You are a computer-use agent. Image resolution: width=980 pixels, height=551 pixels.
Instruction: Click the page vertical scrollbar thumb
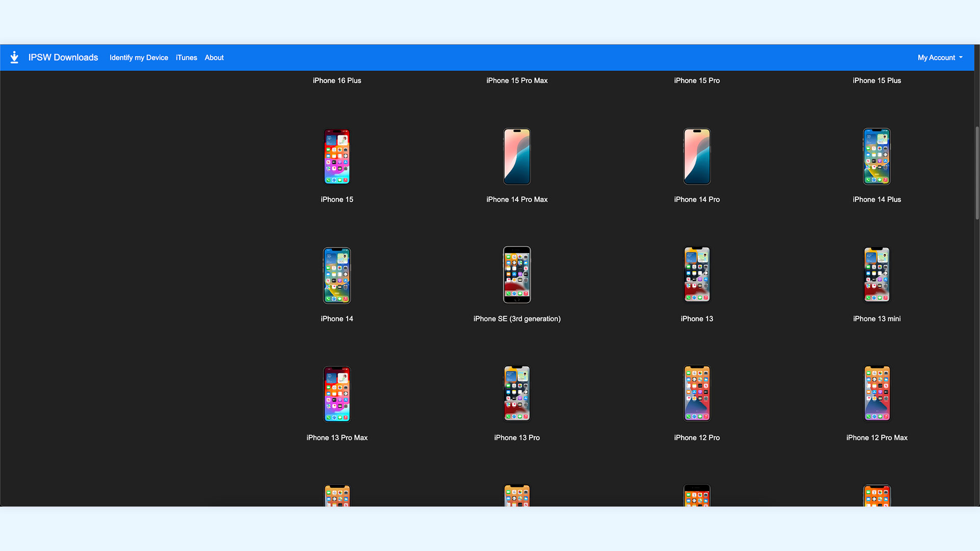pyautogui.click(x=977, y=173)
